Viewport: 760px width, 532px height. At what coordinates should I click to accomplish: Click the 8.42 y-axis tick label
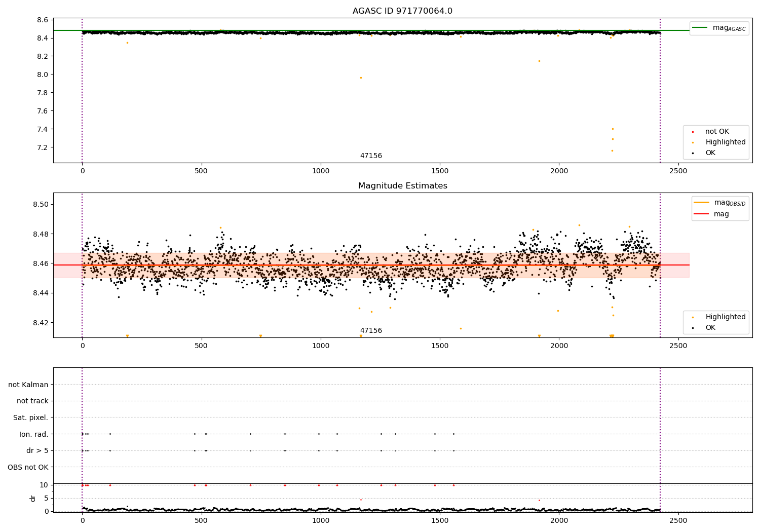tap(41, 323)
